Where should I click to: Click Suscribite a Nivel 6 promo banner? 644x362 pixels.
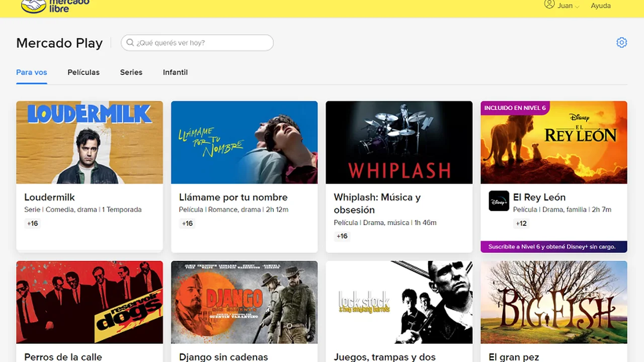pos(553,246)
